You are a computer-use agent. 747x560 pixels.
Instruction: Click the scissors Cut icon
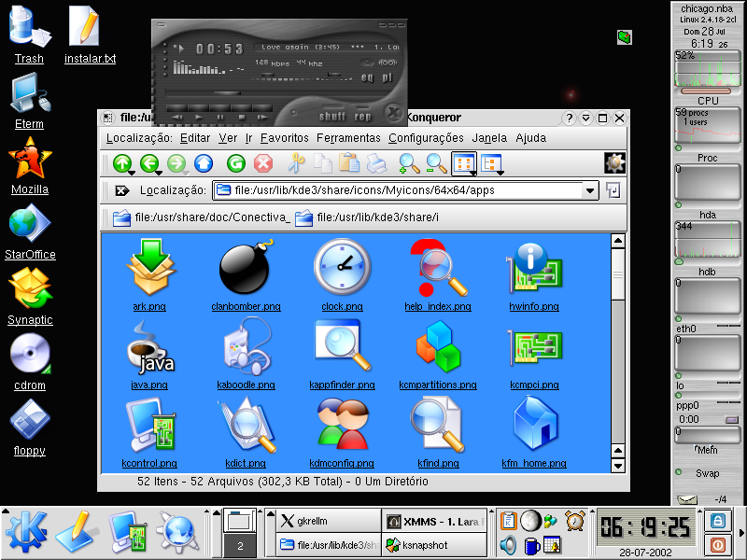[296, 162]
